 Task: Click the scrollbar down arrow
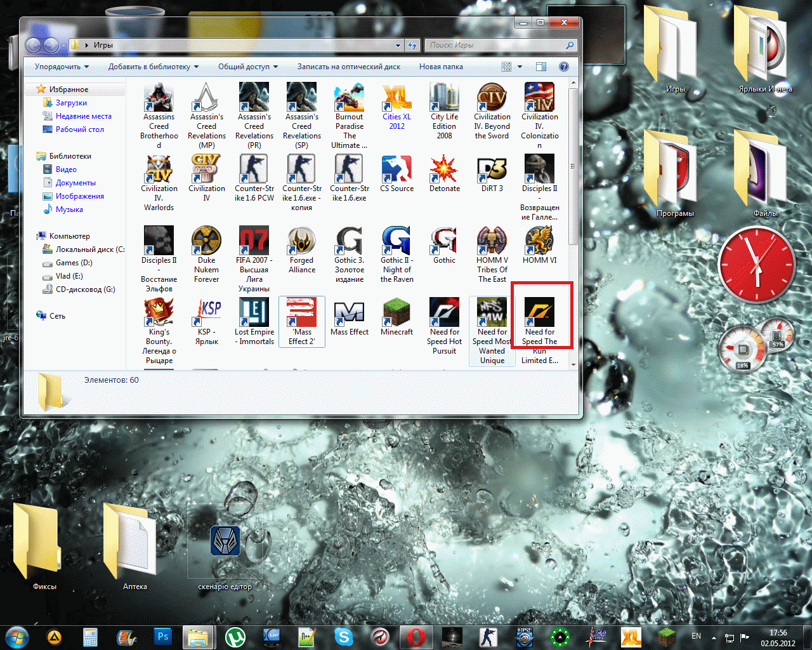(573, 364)
